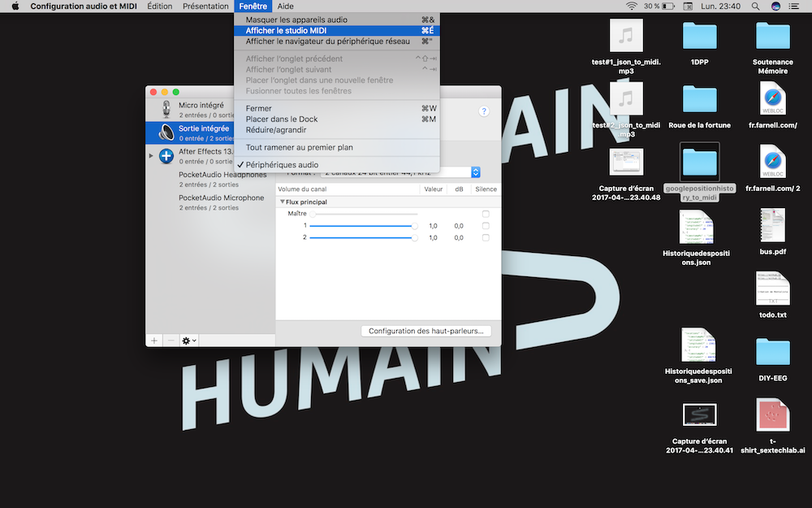
Task: Toggle the Maître silence checkbox
Action: 486,214
